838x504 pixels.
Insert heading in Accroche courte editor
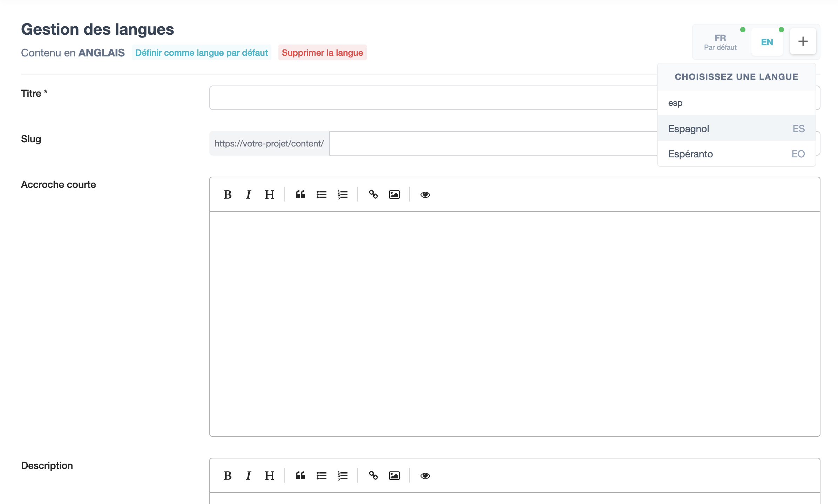pos(269,195)
